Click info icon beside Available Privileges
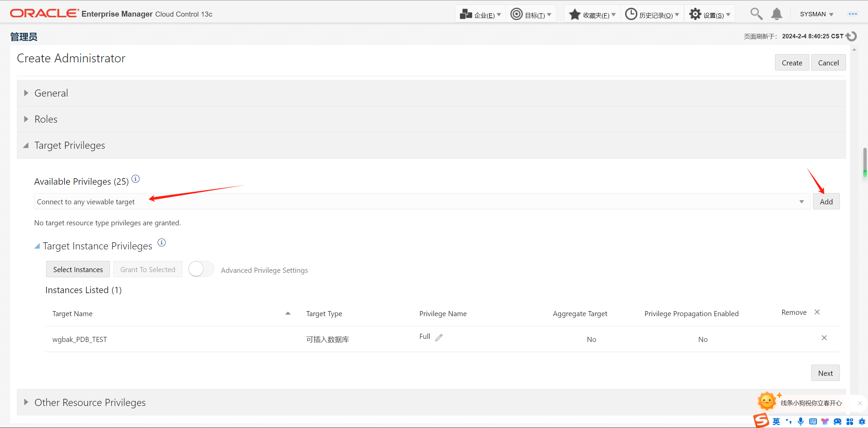868x428 pixels. [x=136, y=179]
